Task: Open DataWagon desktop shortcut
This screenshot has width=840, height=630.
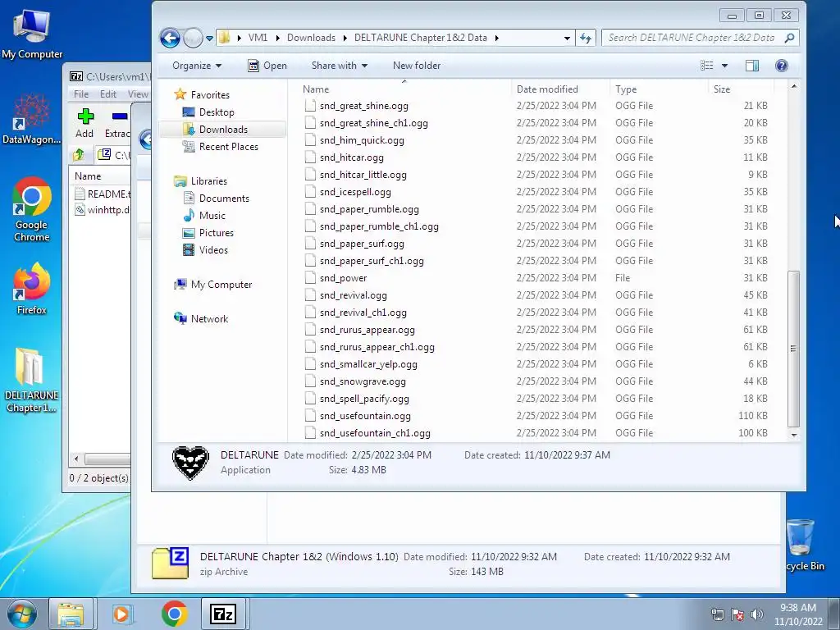Action: pos(32,119)
